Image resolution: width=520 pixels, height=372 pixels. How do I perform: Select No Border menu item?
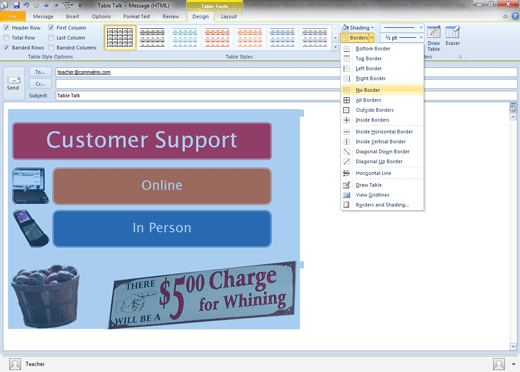point(382,90)
